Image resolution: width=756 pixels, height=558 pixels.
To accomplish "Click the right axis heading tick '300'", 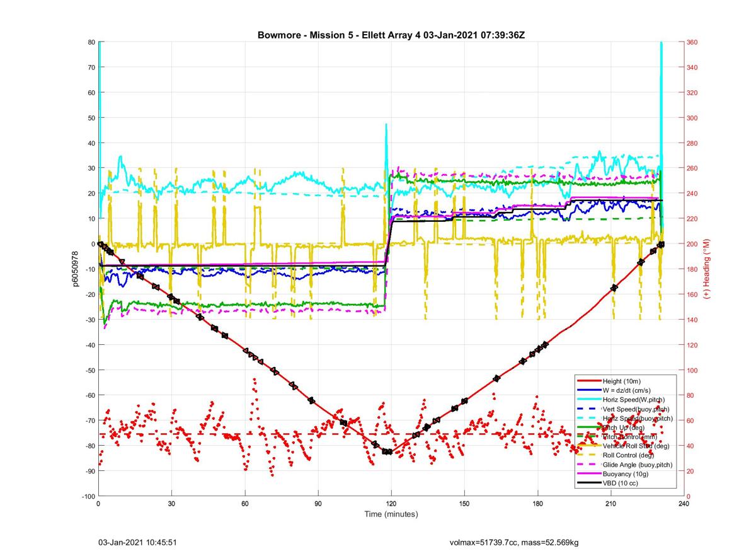I will tap(692, 118).
